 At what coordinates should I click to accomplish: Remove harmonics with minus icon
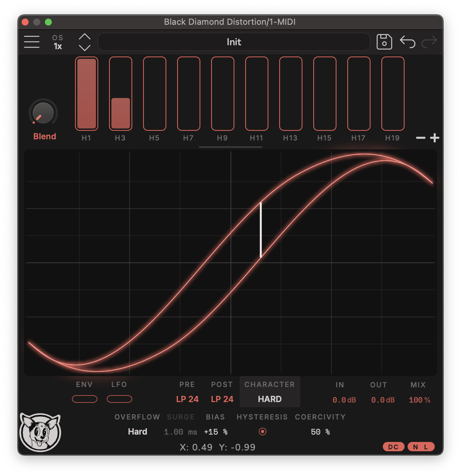pos(421,138)
